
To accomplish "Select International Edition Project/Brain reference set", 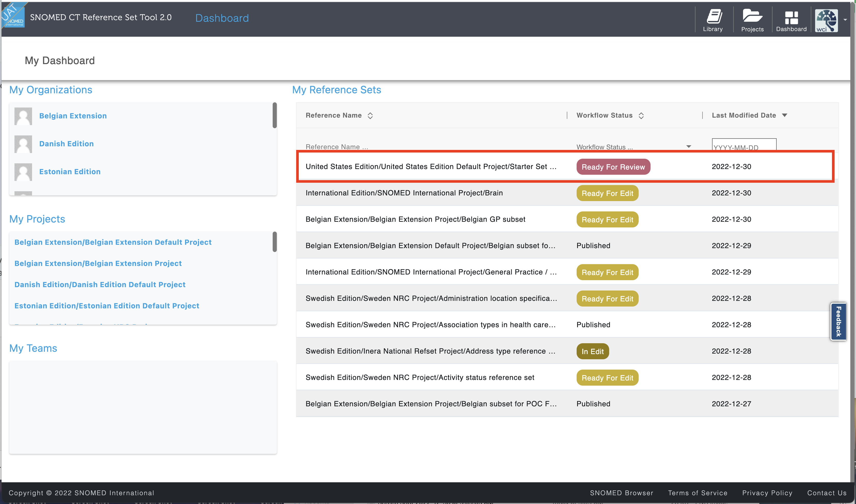I will 567,193.
